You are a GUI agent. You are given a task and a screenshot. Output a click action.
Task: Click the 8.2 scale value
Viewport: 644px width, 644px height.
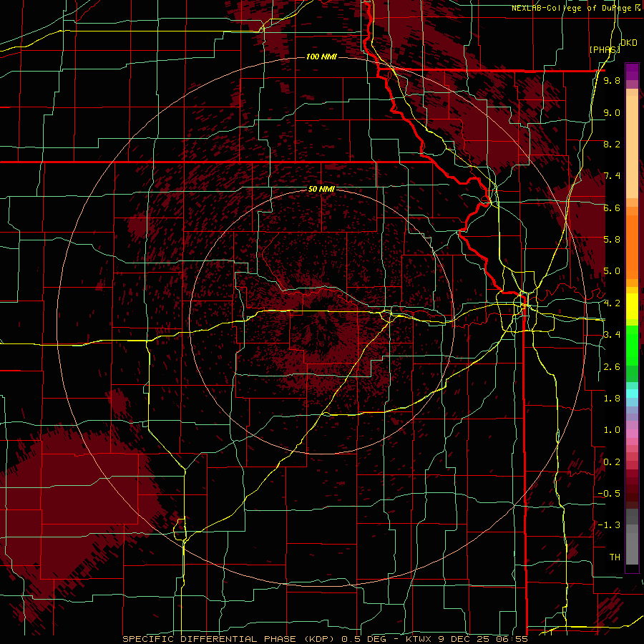point(612,144)
